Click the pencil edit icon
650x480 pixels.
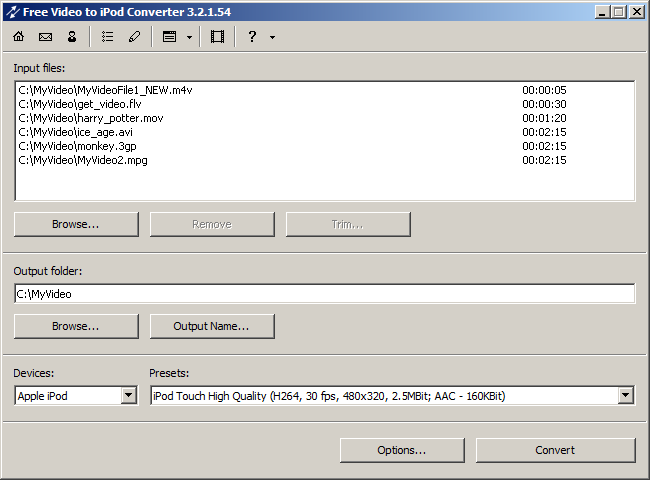pos(134,37)
